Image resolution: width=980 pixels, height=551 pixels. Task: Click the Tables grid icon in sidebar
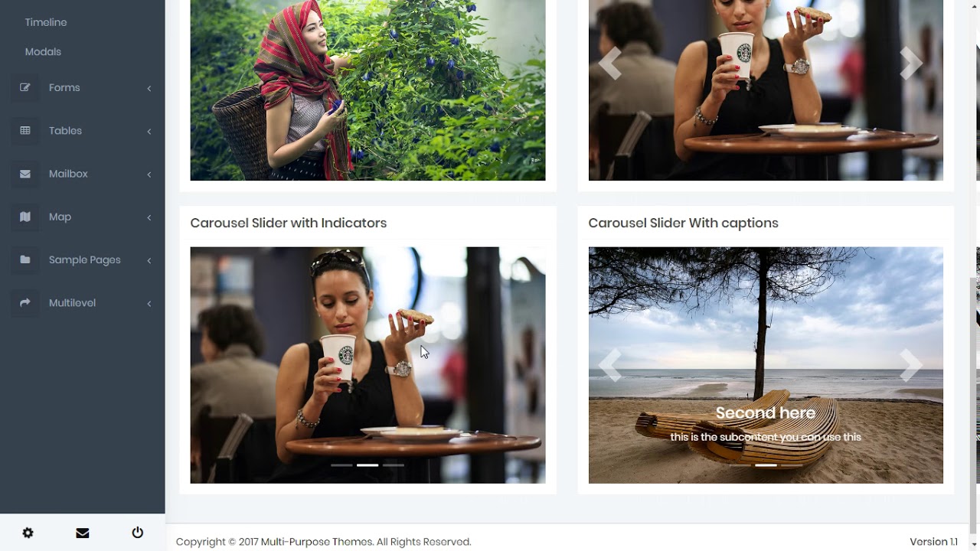click(x=24, y=131)
